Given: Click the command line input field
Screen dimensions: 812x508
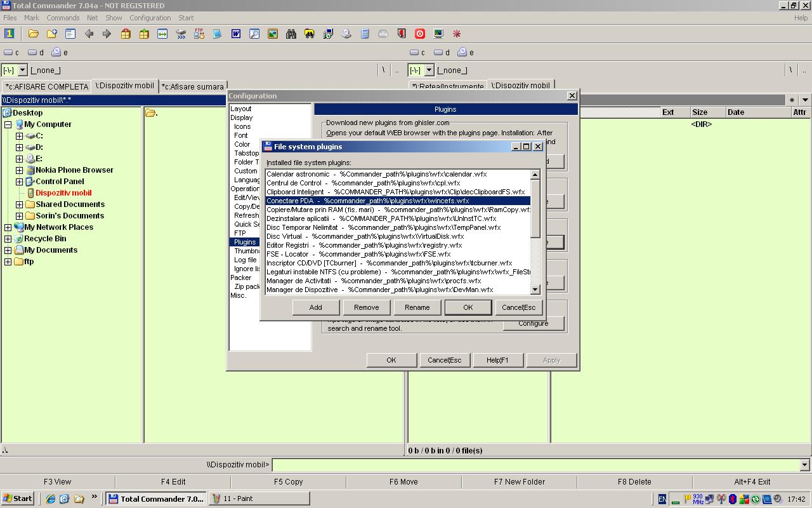Looking at the screenshot, I should [535, 465].
